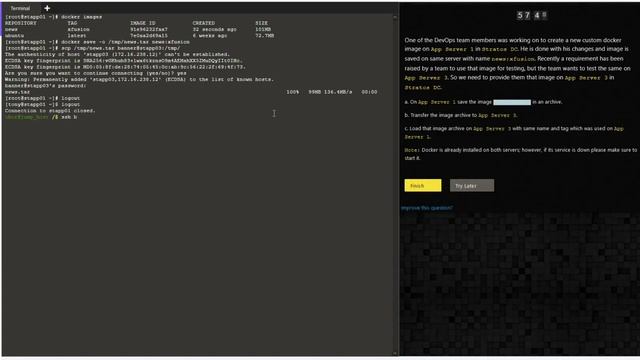Screen dimensions: 640x360
Task: Click the terminal scrollbar up arrow
Action: click(x=395, y=17)
